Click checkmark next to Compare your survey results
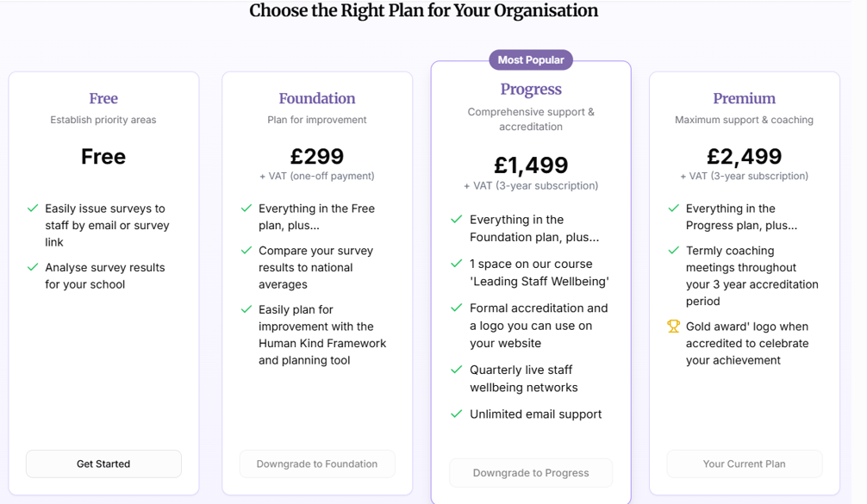The image size is (867, 504). coord(246,251)
